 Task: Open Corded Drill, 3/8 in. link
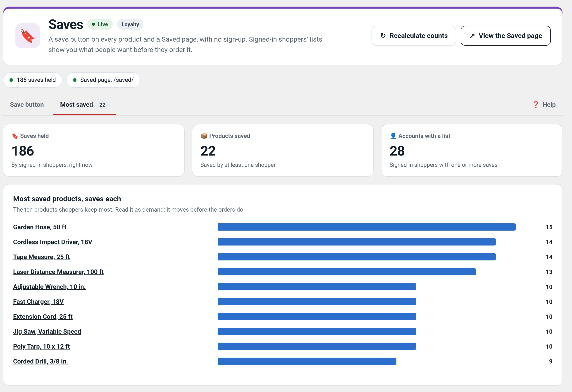tap(41, 361)
